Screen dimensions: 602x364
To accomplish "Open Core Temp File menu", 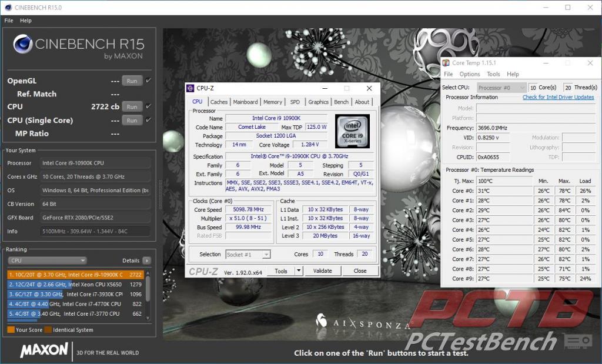I will 448,74.
